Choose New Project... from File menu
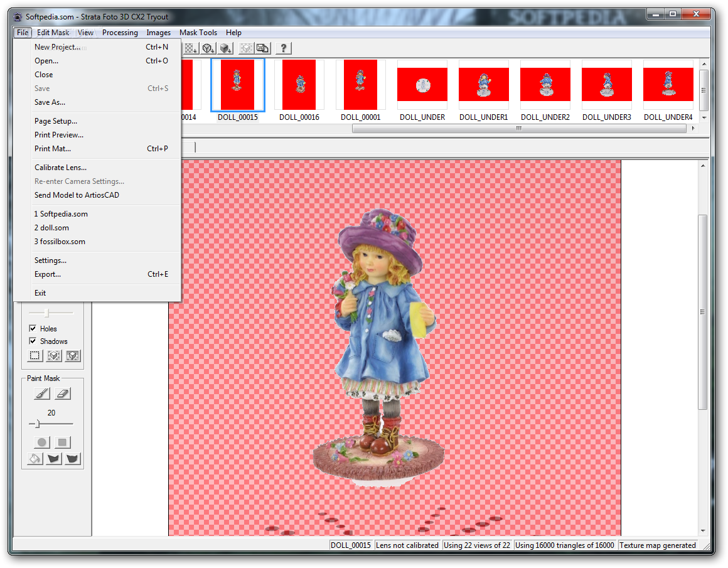This screenshot has height=568, width=728. (97, 47)
